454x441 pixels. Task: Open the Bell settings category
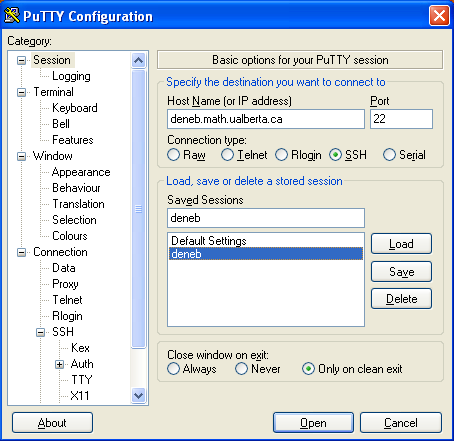(61, 124)
